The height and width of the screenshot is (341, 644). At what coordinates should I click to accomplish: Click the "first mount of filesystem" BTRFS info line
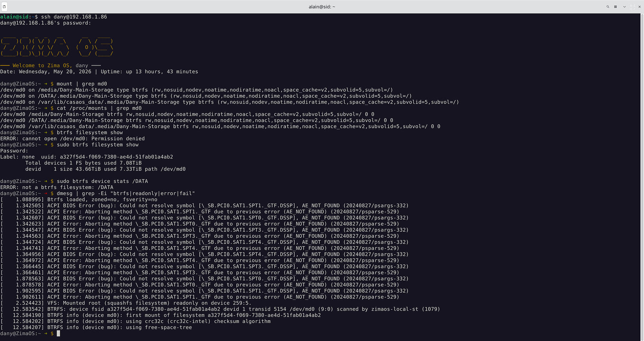pos(160,315)
